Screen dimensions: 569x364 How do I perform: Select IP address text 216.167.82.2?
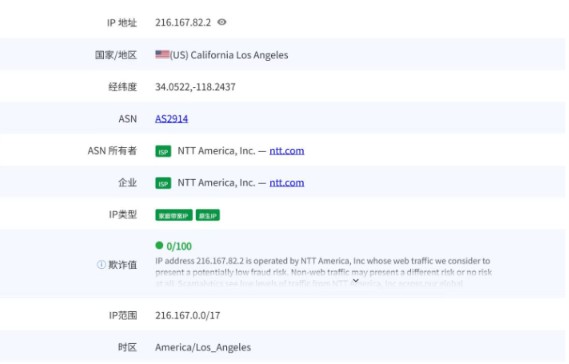coord(183,23)
